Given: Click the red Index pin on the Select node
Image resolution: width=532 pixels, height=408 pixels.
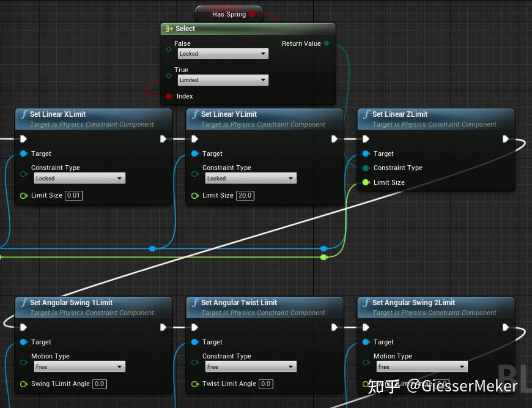Looking at the screenshot, I should (x=169, y=96).
